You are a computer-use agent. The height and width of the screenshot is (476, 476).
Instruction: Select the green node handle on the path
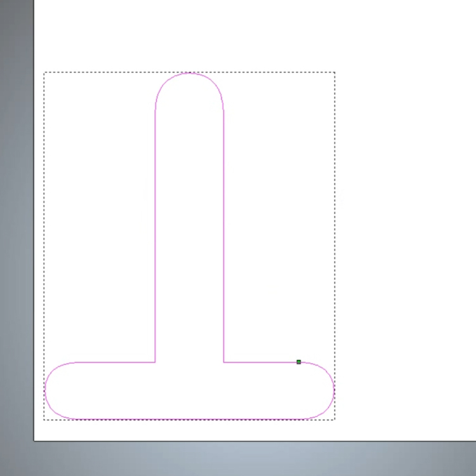(x=299, y=362)
